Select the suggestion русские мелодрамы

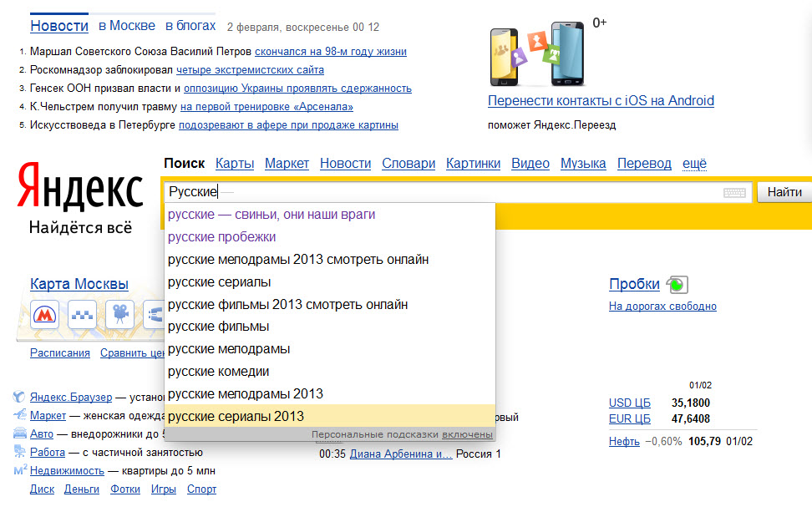coord(330,349)
